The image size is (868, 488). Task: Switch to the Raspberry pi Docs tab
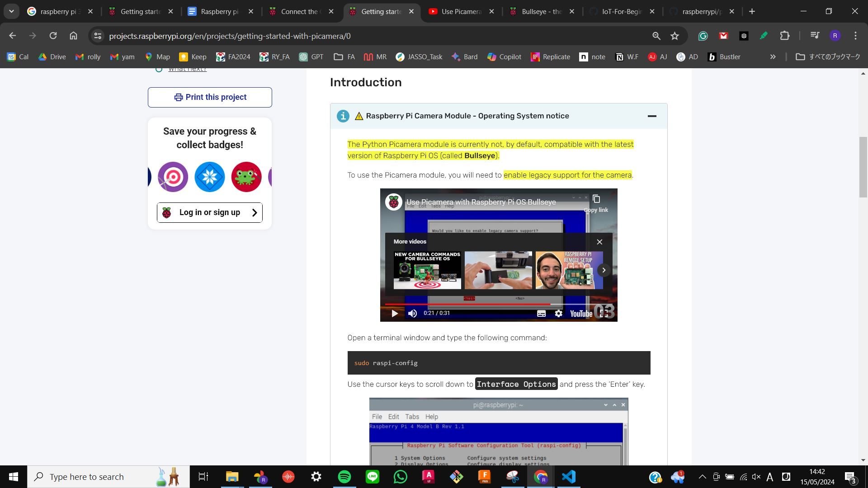221,11
